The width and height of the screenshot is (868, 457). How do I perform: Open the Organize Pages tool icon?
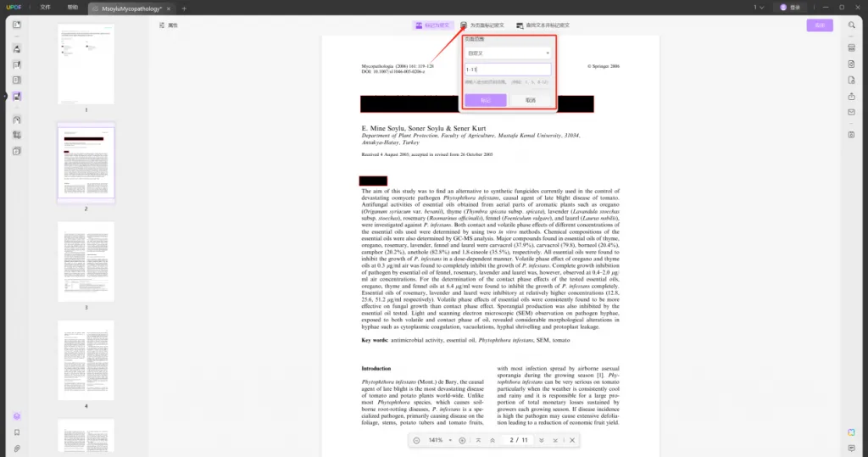(x=17, y=120)
